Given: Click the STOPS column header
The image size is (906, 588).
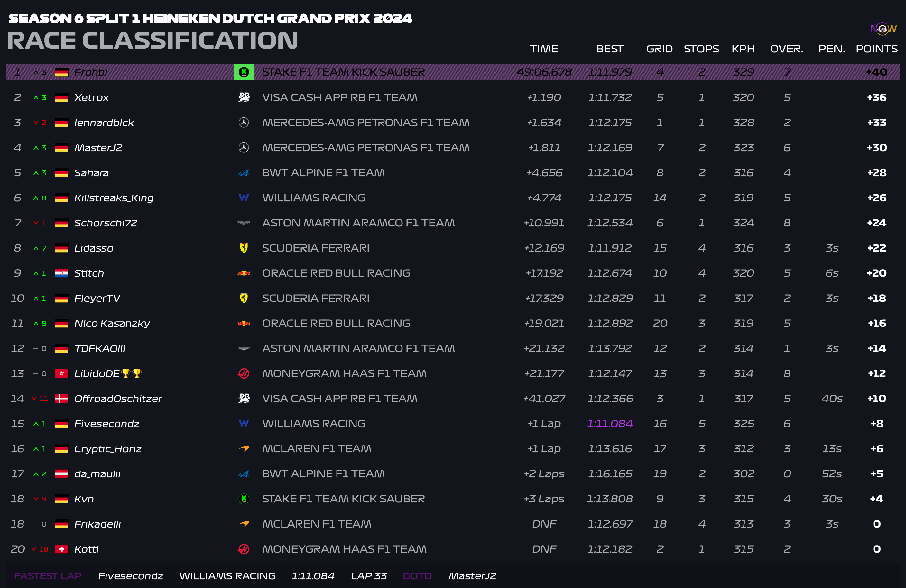Looking at the screenshot, I should click(x=702, y=49).
